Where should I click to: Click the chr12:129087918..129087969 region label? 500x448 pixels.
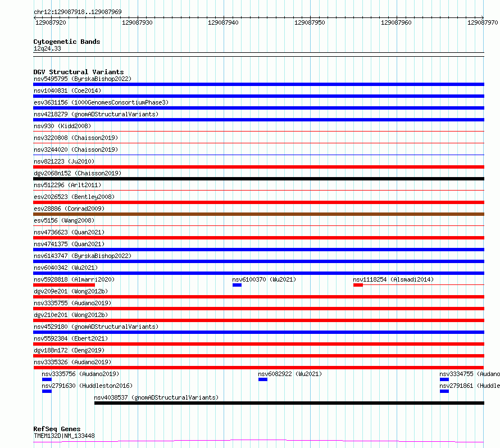(x=78, y=12)
